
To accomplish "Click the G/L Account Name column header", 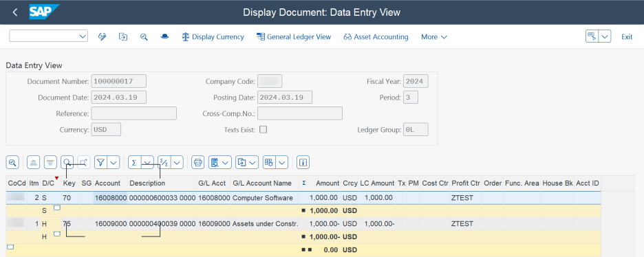I will [x=266, y=183].
